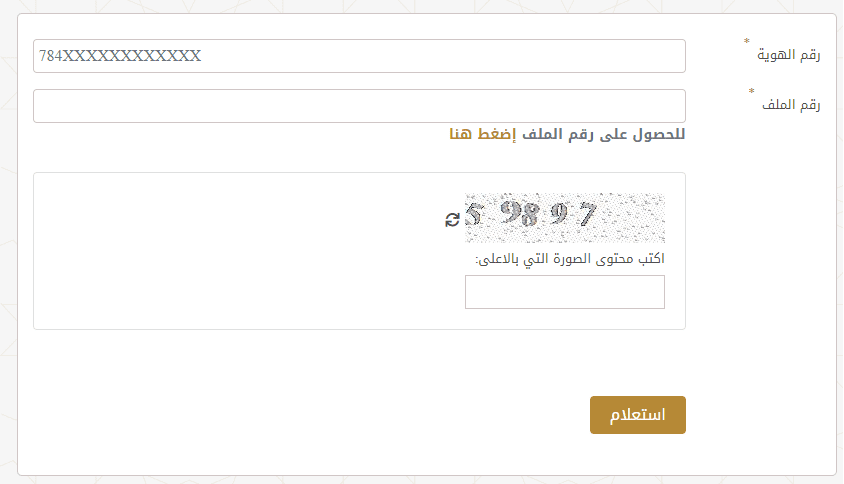Screen dimensions: 844x484
Task: Click the last captcha digit 7
Action: (586, 215)
